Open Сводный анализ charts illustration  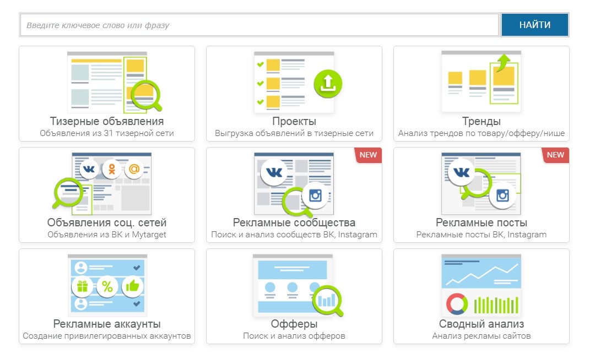481,285
